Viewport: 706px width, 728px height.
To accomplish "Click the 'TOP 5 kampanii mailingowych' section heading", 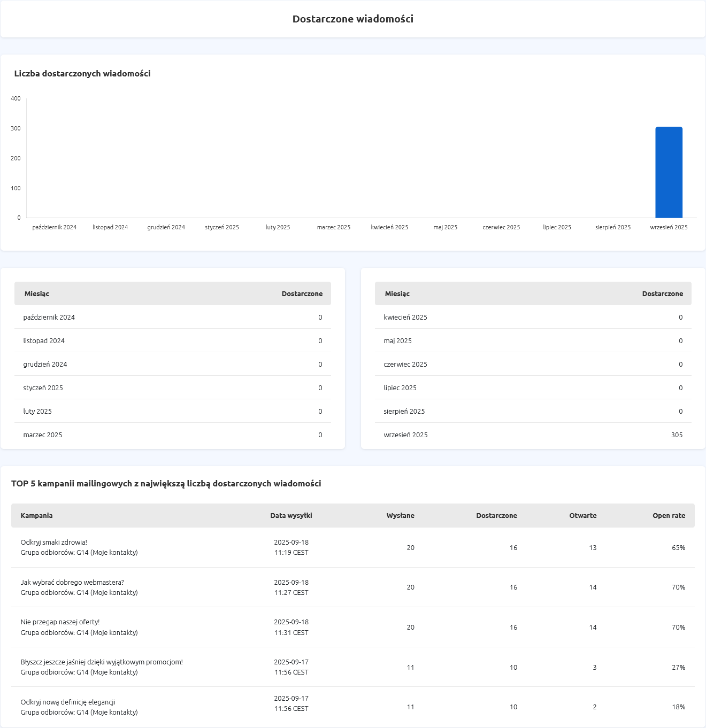I will (x=166, y=484).
